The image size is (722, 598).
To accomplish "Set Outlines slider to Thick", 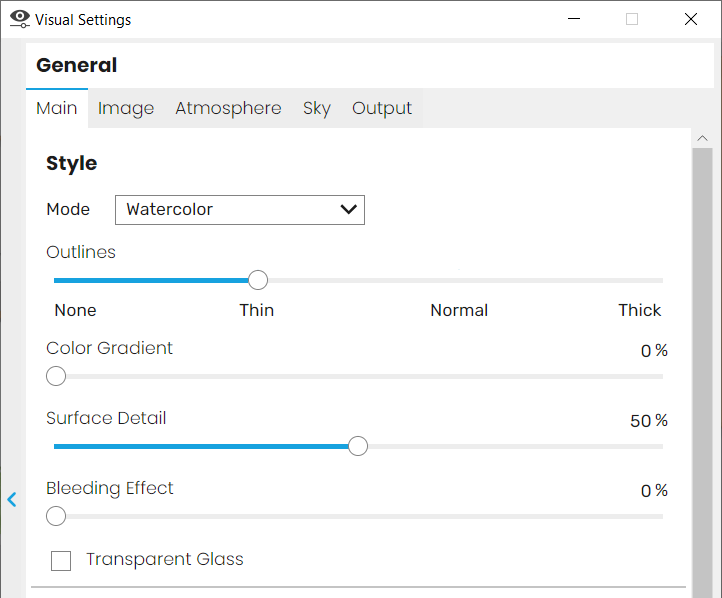I will [662, 280].
